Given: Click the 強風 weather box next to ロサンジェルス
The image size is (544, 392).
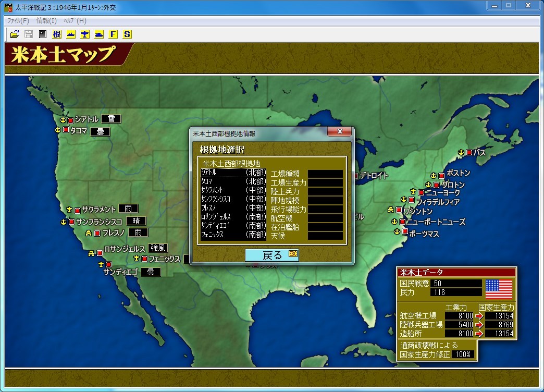Looking at the screenshot, I should point(158,248).
